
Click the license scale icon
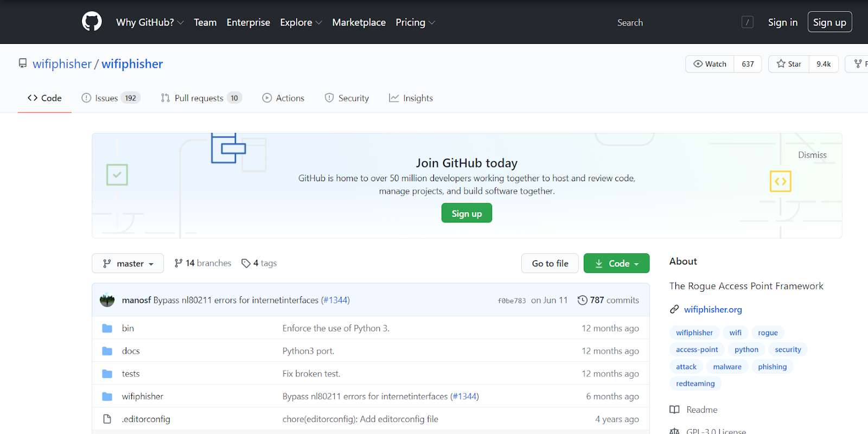click(x=674, y=431)
